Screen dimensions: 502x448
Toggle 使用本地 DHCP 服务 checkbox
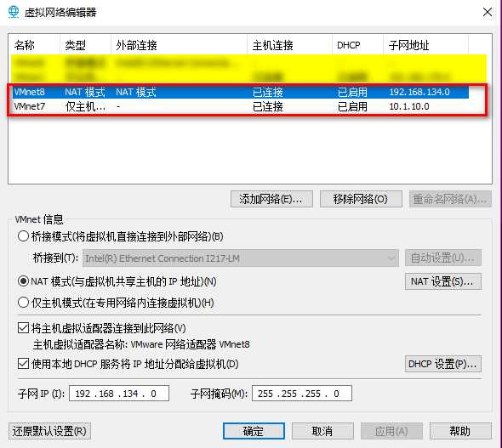pos(23,364)
